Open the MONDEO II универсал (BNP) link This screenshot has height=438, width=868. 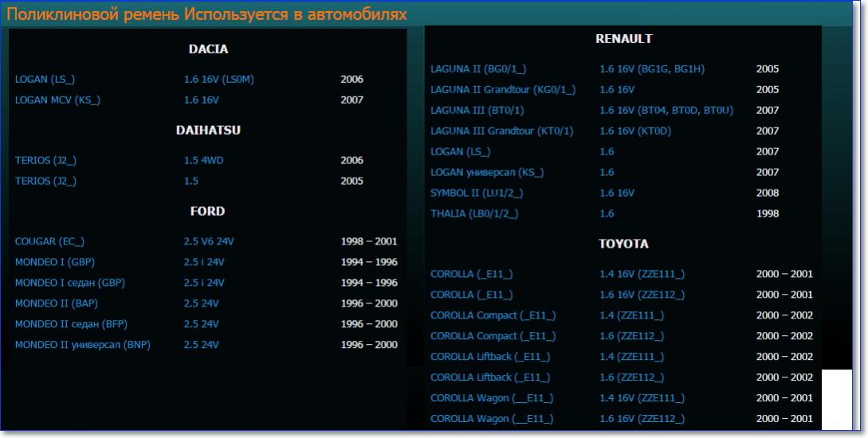tap(82, 345)
